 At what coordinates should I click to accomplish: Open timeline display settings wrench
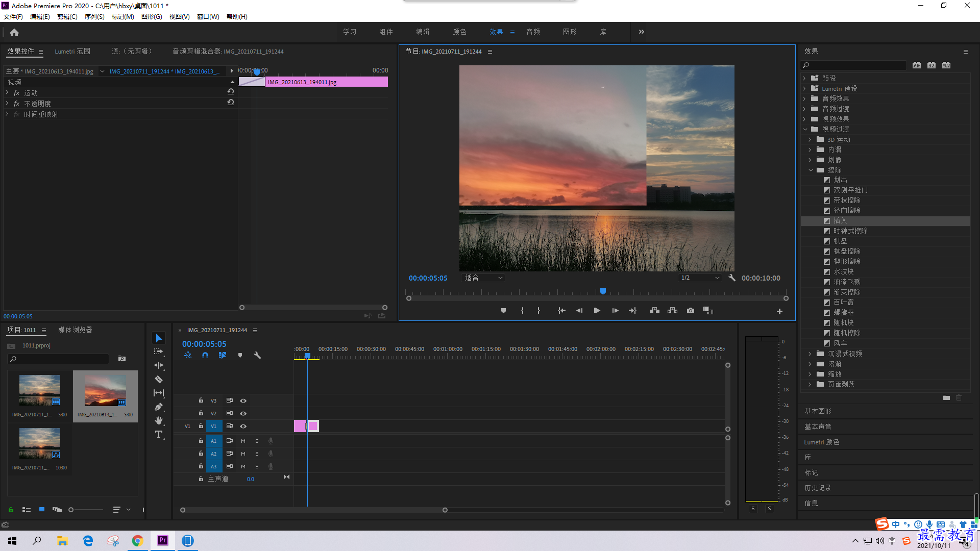[257, 355]
